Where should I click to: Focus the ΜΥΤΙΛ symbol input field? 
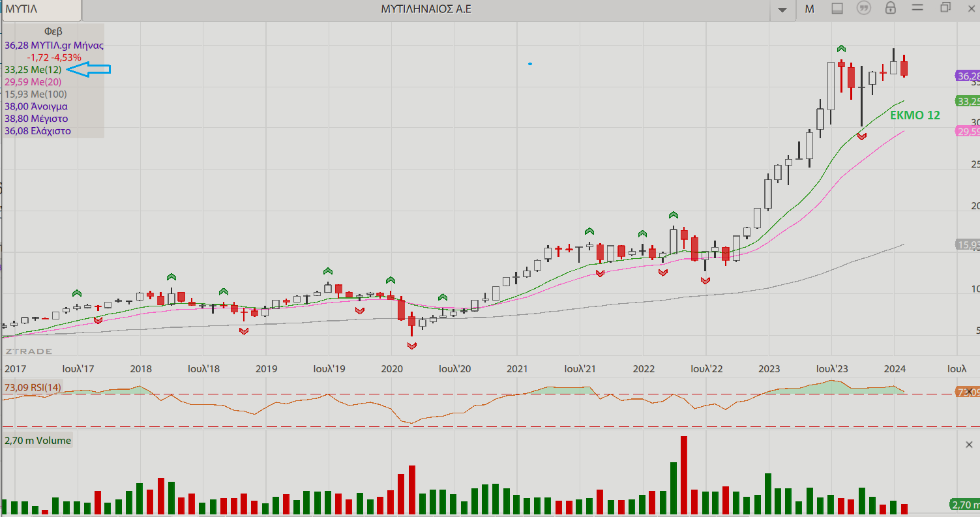pos(41,10)
